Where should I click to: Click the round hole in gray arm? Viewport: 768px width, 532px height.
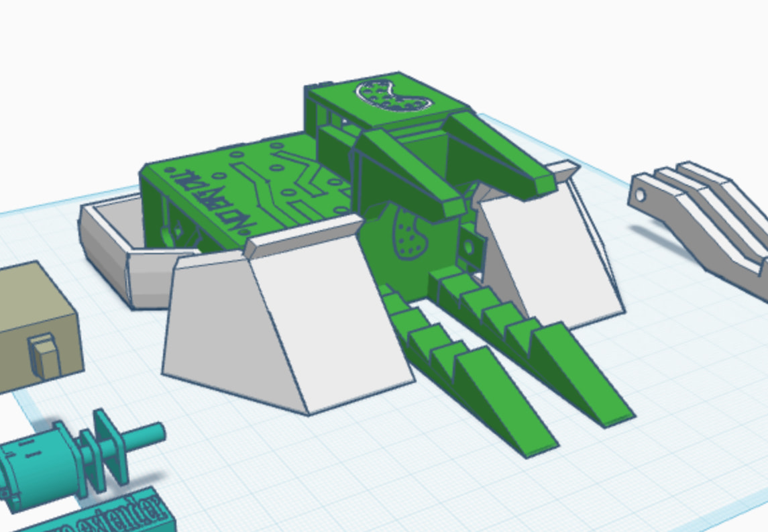pos(641,195)
